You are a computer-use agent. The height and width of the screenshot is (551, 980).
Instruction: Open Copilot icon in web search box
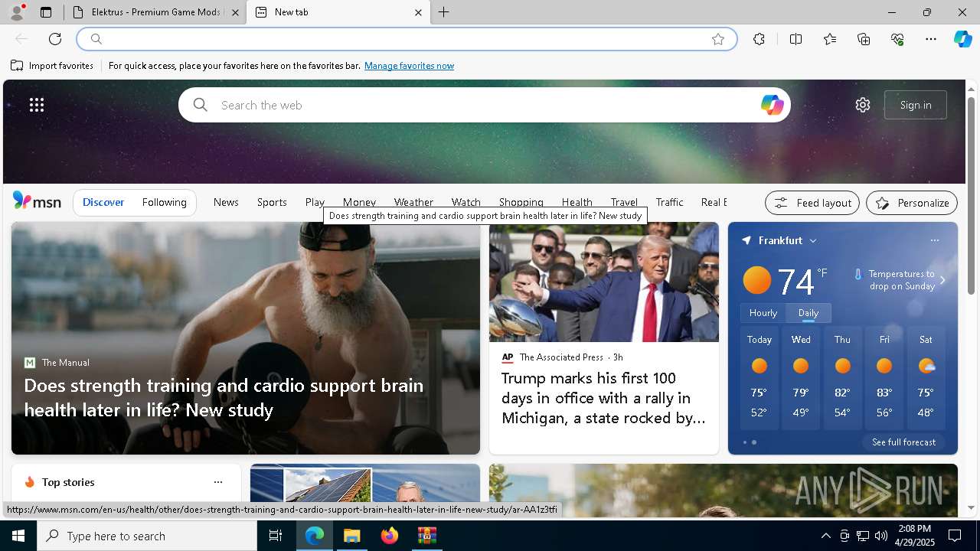pyautogui.click(x=772, y=105)
